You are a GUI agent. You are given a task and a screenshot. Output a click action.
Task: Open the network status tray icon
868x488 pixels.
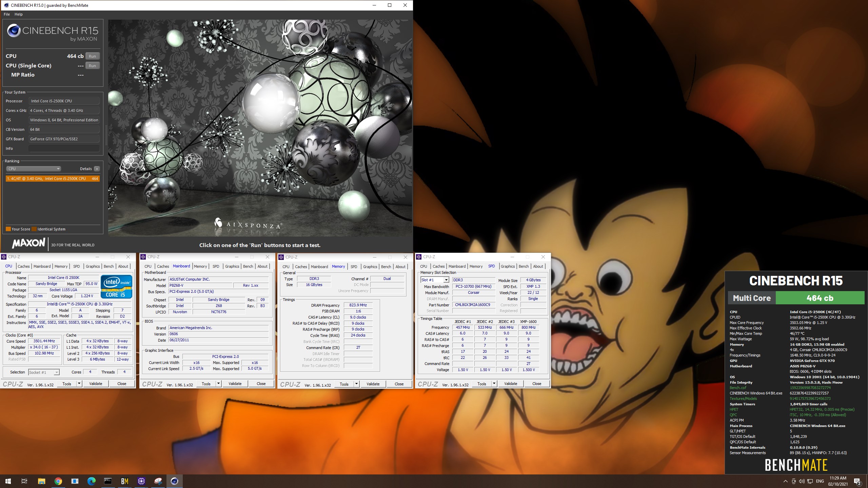point(810,481)
